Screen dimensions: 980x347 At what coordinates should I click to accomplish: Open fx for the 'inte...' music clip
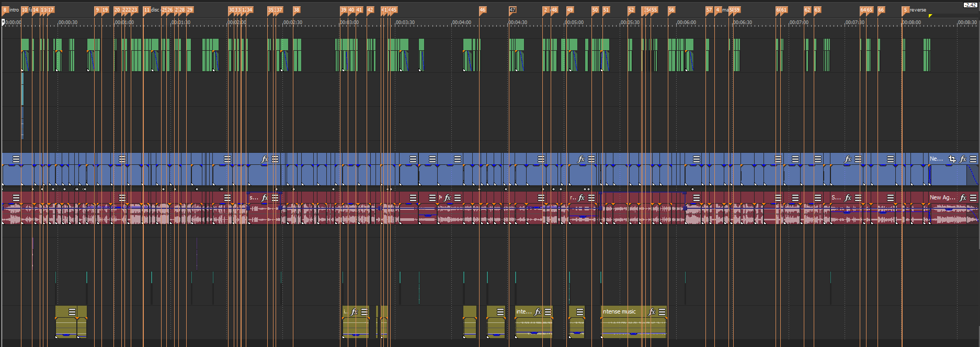coord(538,312)
